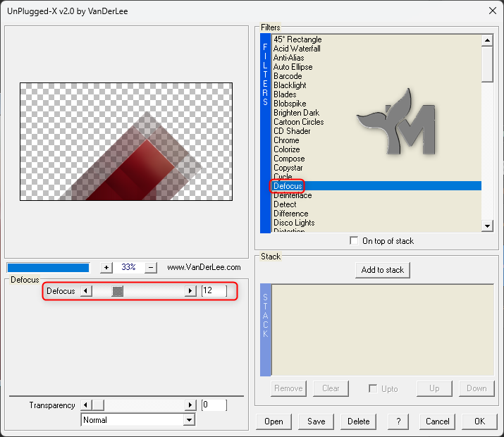Click the zoom out minus button
Image resolution: width=504 pixels, height=437 pixels.
point(151,267)
